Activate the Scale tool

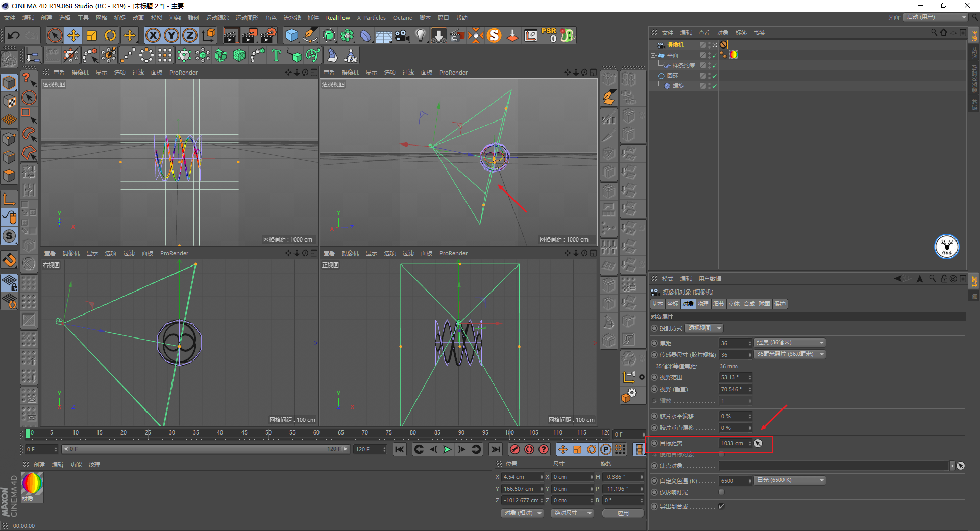[x=92, y=36]
